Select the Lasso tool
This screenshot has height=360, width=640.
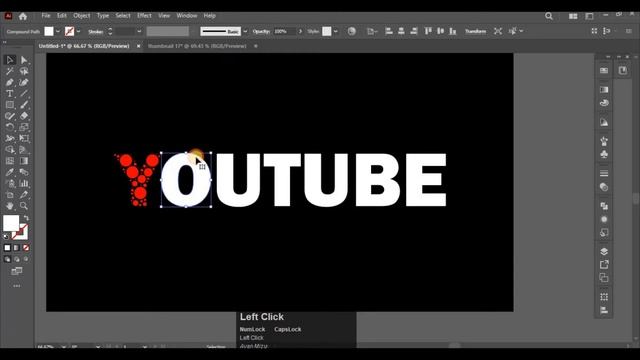click(24, 71)
